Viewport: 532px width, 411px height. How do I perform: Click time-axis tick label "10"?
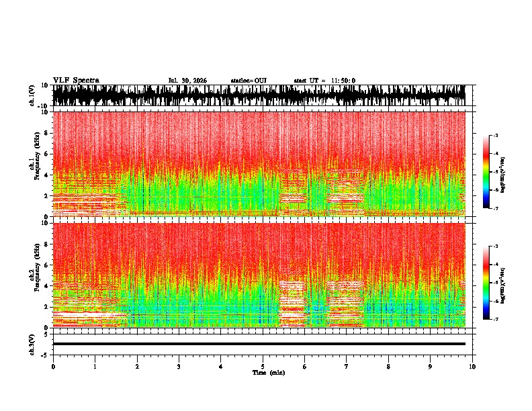[x=472, y=367]
